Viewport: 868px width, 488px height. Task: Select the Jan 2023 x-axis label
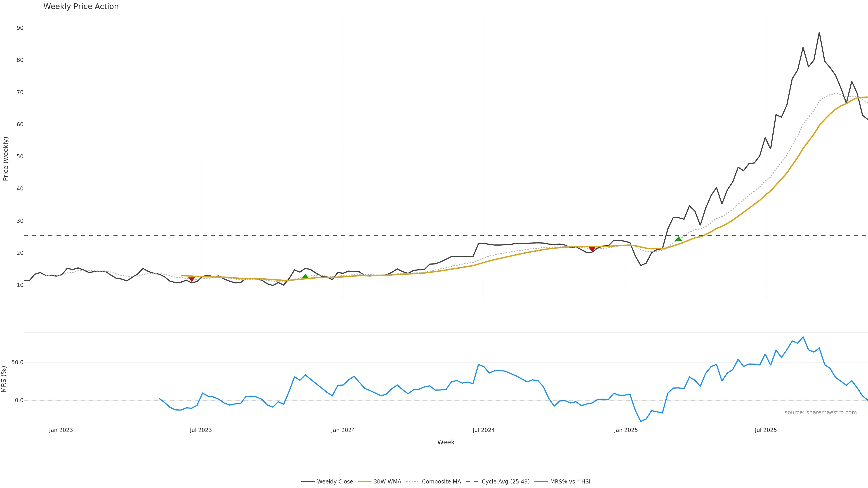click(61, 430)
